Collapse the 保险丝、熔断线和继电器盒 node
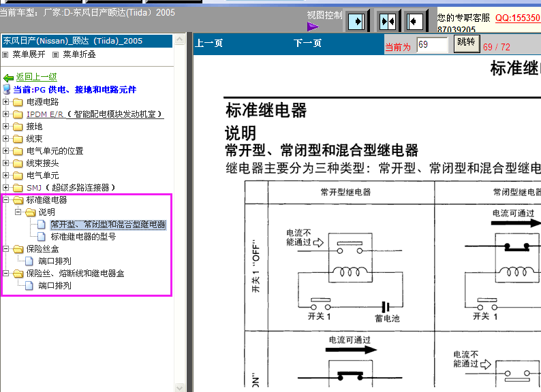Viewport: 541px width, 392px height. 5,273
